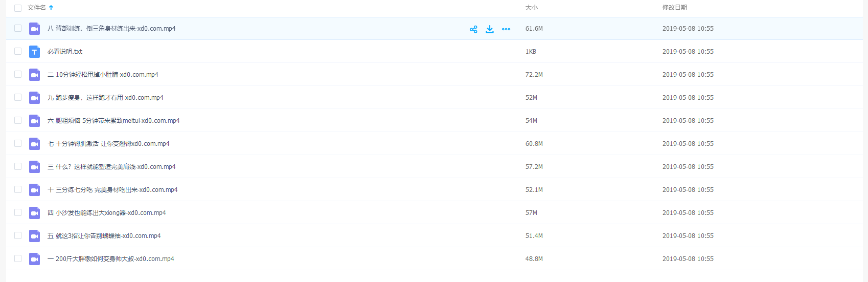Click video icon of 二 10分钟轻松甩掉小肚腩 file
Screen dimensions: 868x282
tap(34, 75)
